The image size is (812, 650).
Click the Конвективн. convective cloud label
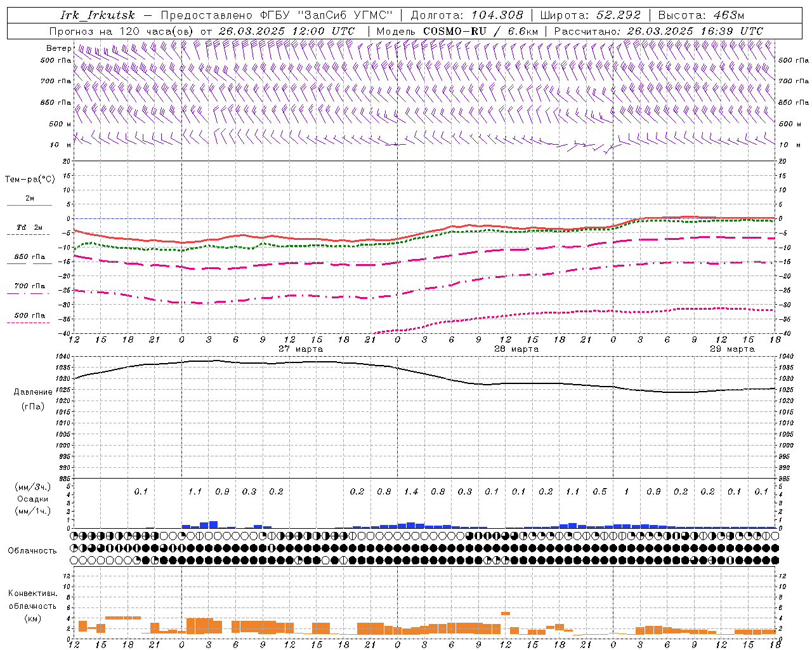(32, 594)
